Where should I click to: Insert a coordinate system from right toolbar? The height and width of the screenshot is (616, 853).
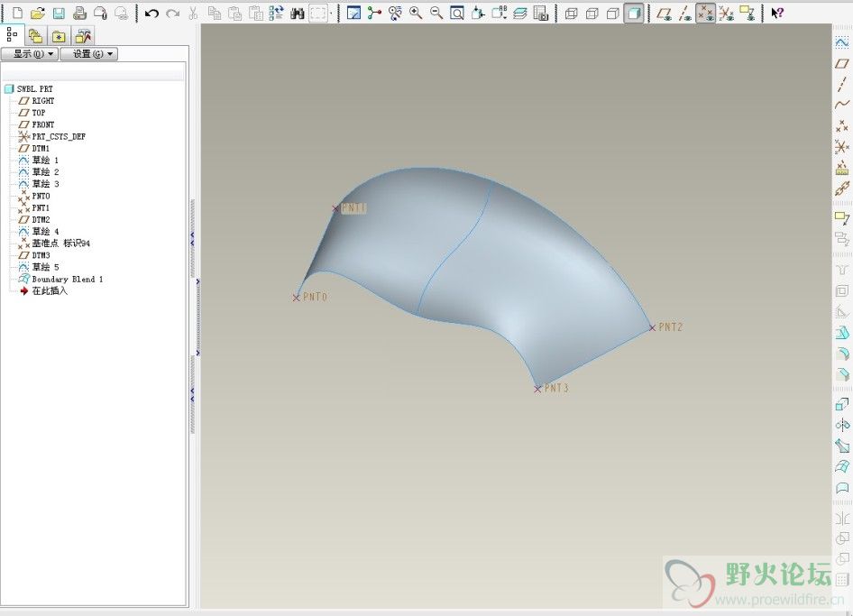pos(841,147)
